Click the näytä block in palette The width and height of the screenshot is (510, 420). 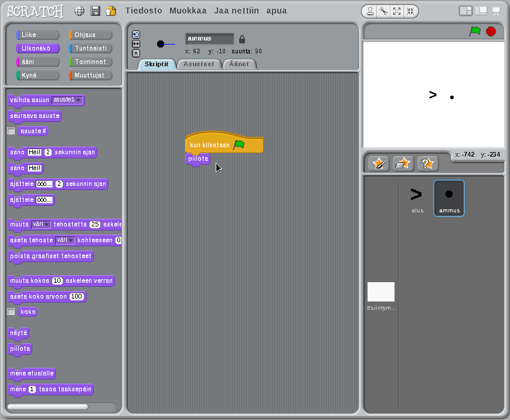[x=19, y=333]
